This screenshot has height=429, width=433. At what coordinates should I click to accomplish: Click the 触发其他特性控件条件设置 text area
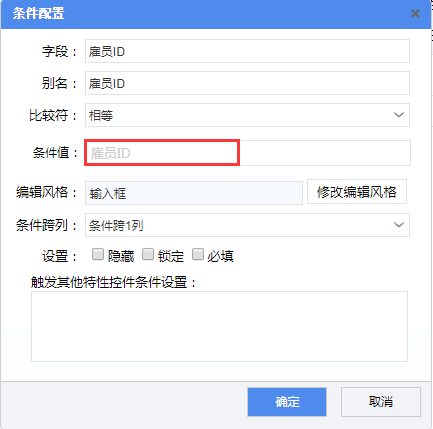219,326
